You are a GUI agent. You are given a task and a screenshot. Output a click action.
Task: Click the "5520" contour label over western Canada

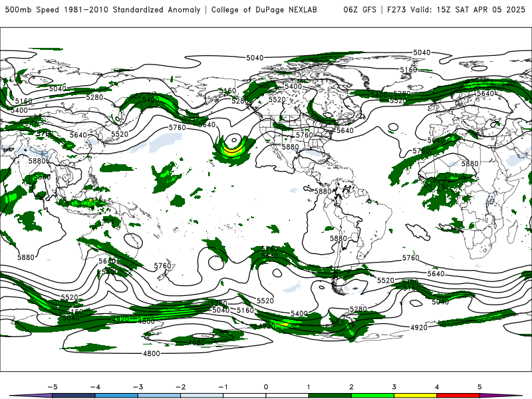click(277, 99)
